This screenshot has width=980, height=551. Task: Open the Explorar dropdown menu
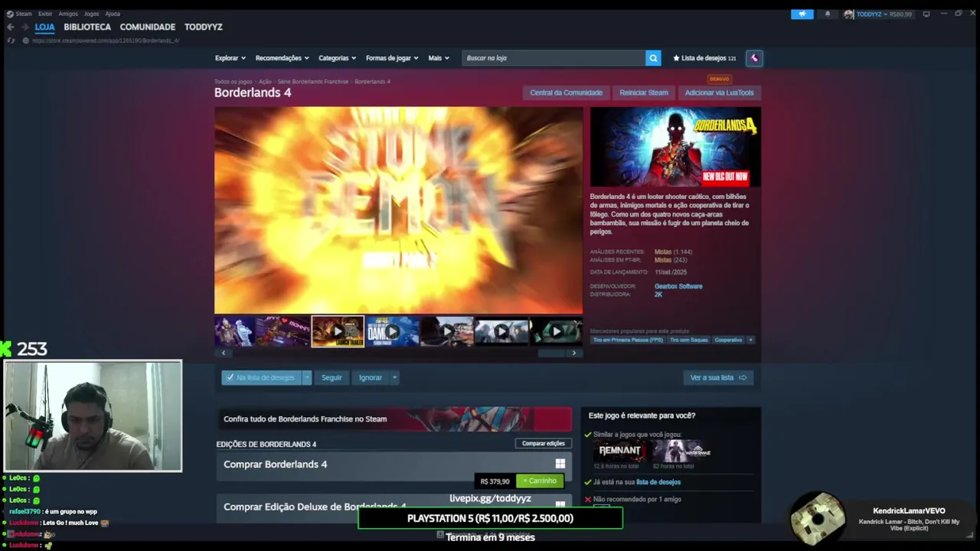point(230,58)
